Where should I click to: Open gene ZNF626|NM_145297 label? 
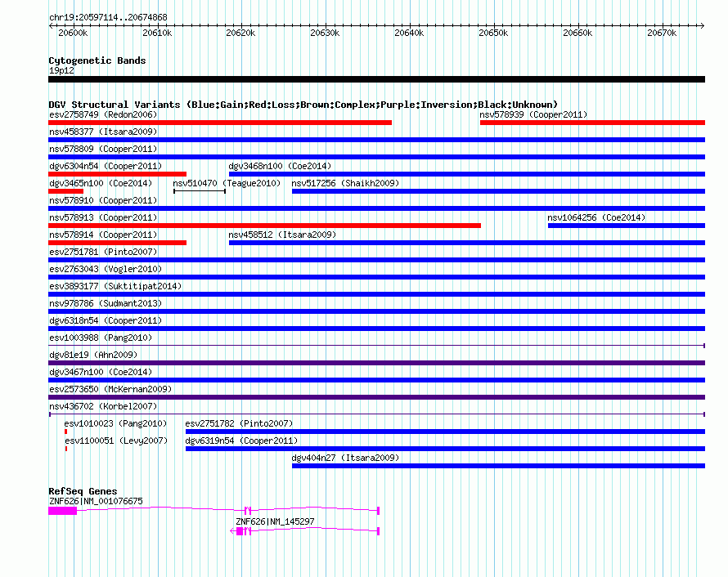pos(275,521)
